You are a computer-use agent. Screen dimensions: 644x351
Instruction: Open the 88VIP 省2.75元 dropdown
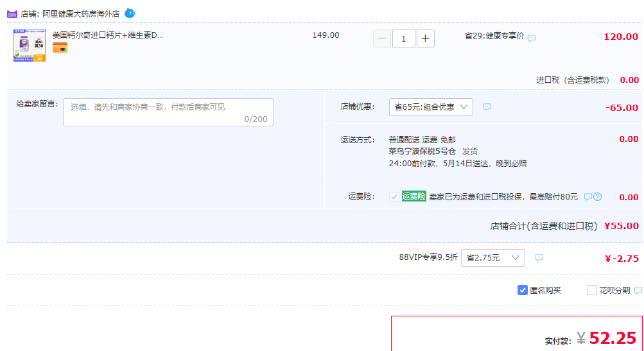pos(493,258)
